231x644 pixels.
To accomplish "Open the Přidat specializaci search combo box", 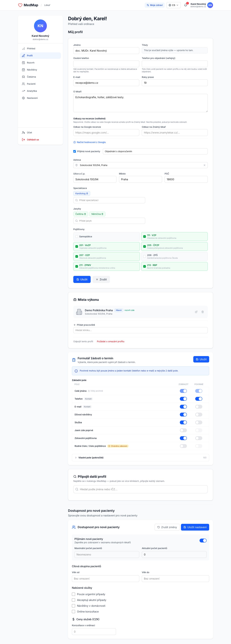I will click(x=109, y=200).
